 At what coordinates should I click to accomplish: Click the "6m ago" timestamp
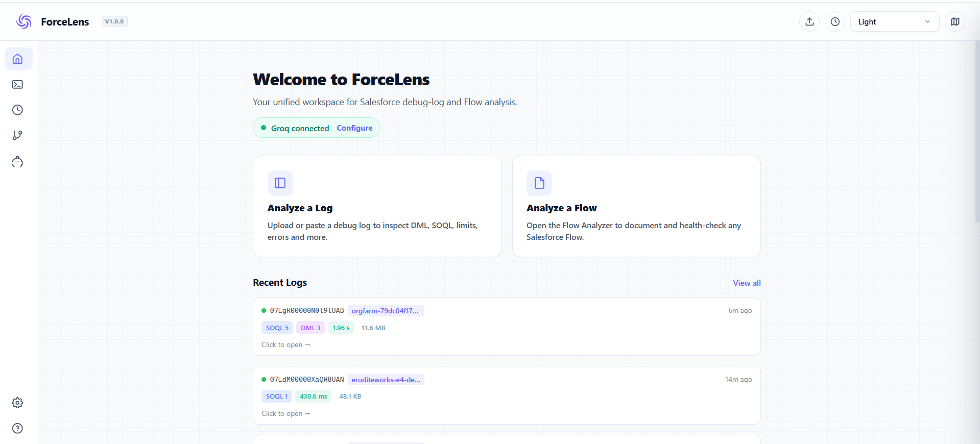[x=740, y=311]
